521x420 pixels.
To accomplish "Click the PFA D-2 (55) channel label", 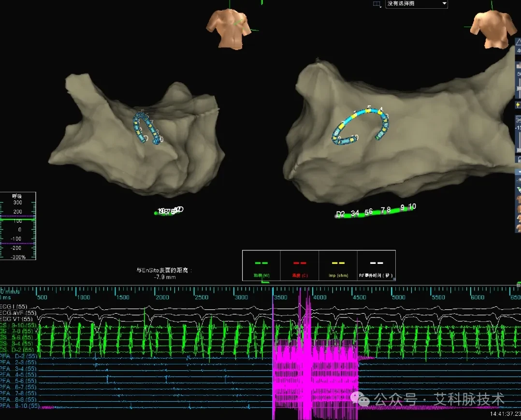I will pos(18,356).
